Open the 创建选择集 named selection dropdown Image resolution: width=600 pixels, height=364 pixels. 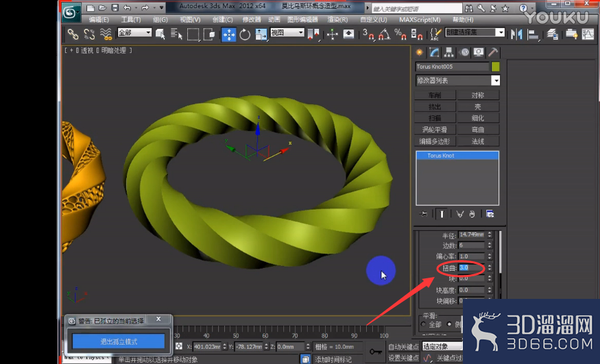point(475,32)
